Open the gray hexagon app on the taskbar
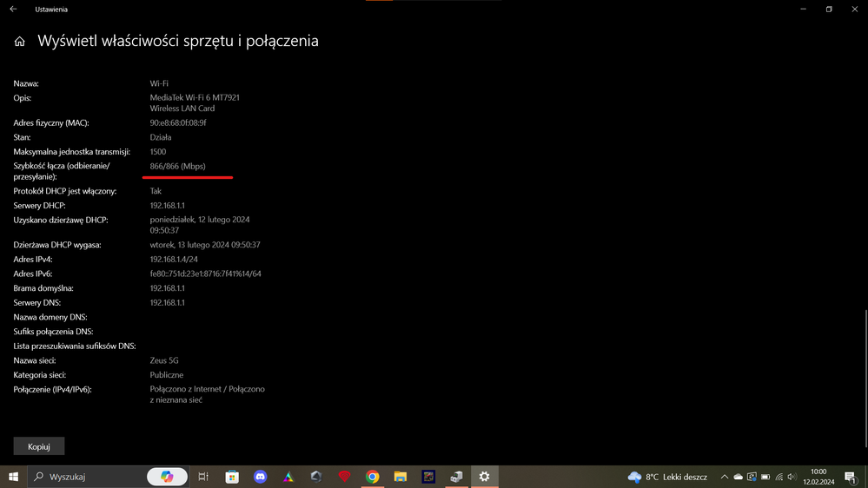 316,477
